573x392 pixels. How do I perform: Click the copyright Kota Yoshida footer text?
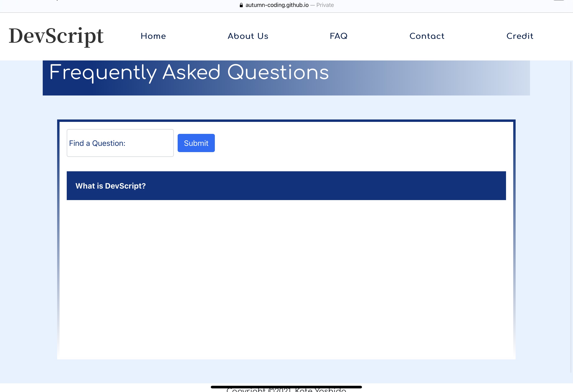(286, 390)
